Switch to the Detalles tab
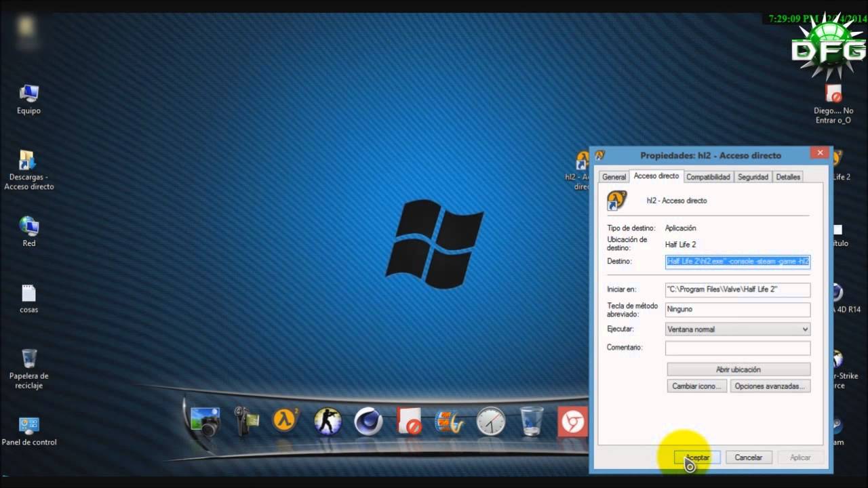The height and width of the screenshot is (488, 868). click(x=788, y=177)
